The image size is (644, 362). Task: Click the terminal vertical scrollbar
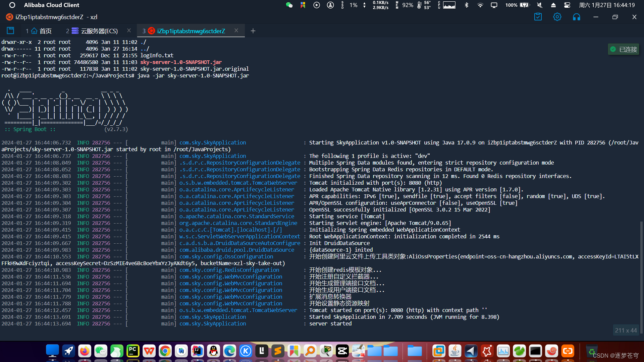(x=641, y=278)
